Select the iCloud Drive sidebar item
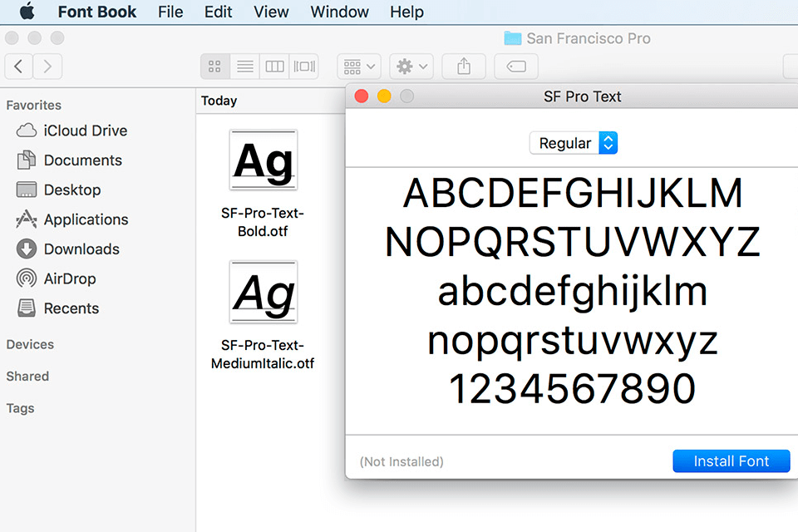Screen dimensions: 798x532 tap(84, 131)
